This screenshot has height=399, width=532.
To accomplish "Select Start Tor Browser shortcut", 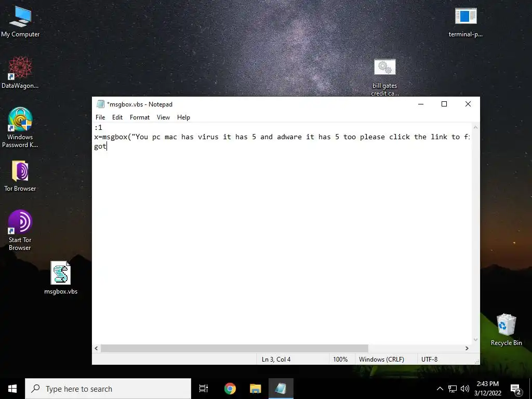I will point(20,230).
